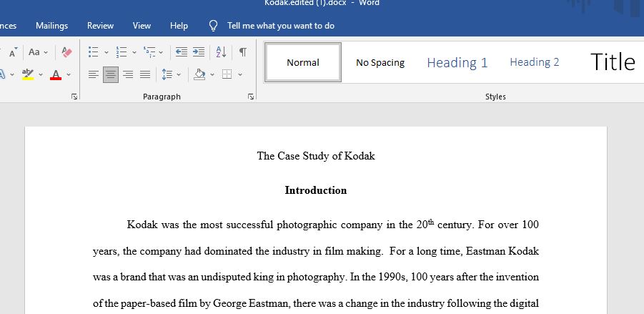The height and width of the screenshot is (314, 644).
Task: Open the Text Effects dropdown arrow
Action: pos(12,75)
